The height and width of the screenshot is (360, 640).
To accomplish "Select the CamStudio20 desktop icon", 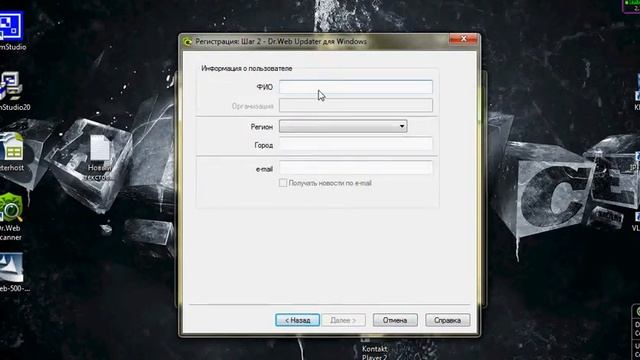I will (13, 92).
